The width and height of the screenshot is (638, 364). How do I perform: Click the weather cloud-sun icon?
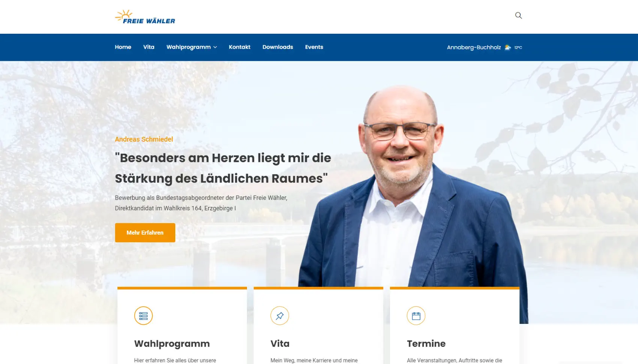(508, 47)
